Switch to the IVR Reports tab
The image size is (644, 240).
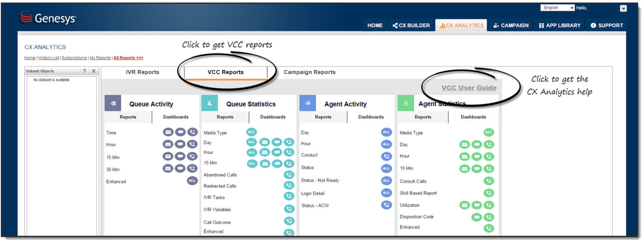pyautogui.click(x=143, y=72)
